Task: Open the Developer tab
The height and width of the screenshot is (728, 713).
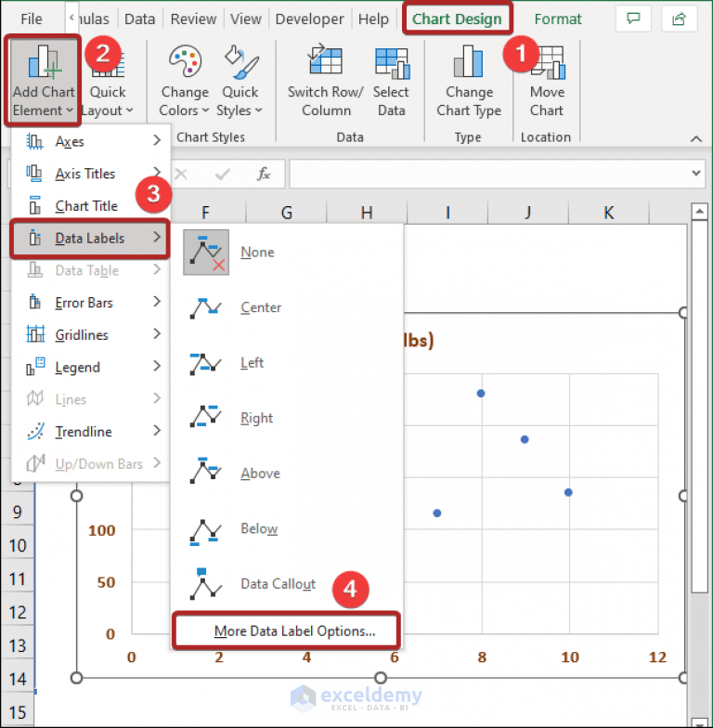Action: [x=310, y=19]
